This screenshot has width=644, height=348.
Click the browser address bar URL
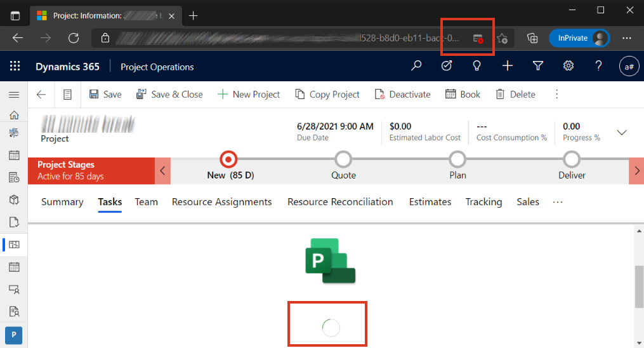pos(287,38)
